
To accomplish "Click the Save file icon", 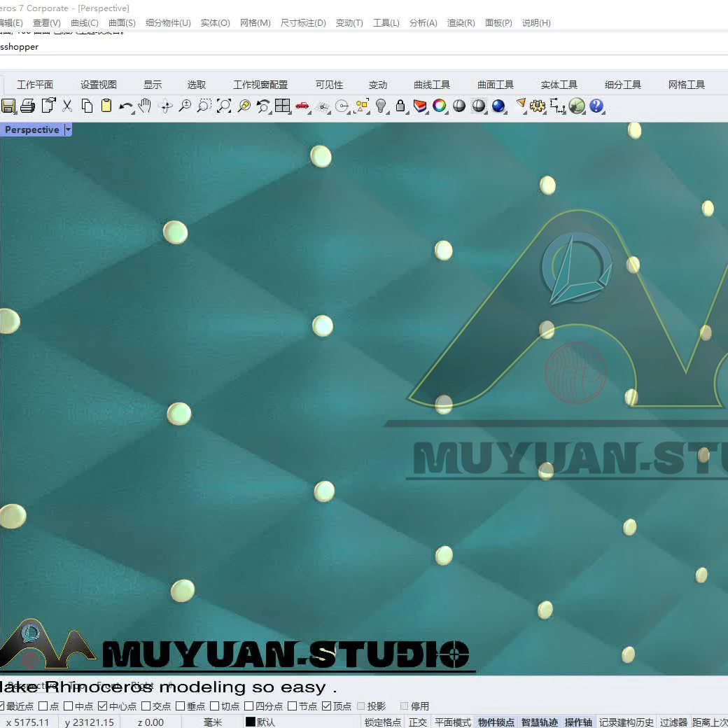I will coord(8,106).
